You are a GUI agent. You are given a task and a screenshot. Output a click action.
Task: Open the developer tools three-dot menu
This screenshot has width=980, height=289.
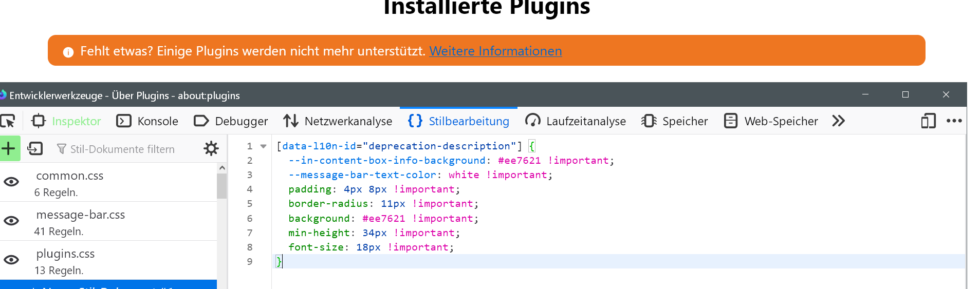click(954, 121)
